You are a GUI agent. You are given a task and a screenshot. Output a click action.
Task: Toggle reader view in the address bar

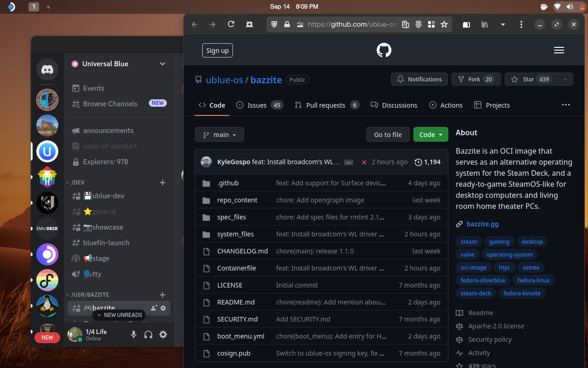point(405,24)
